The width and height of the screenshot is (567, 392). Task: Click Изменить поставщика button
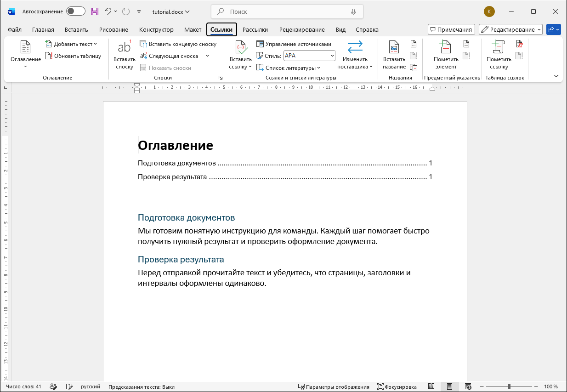coord(355,55)
